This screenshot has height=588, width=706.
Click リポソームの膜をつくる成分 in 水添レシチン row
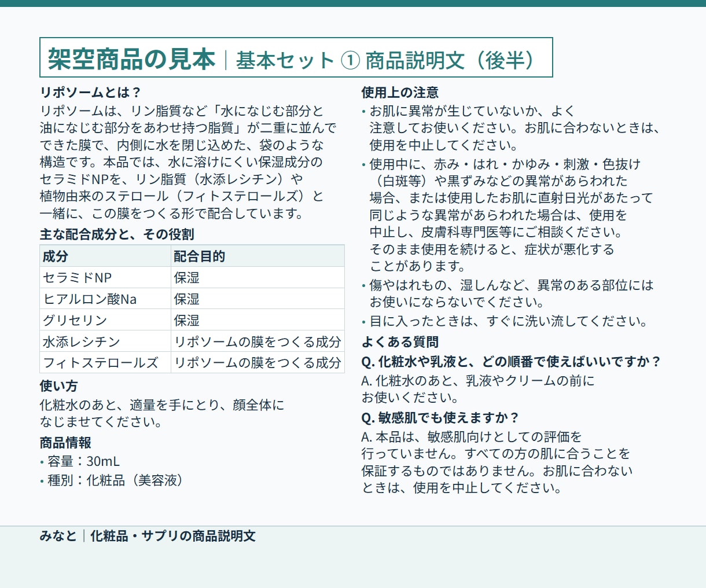pyautogui.click(x=258, y=341)
